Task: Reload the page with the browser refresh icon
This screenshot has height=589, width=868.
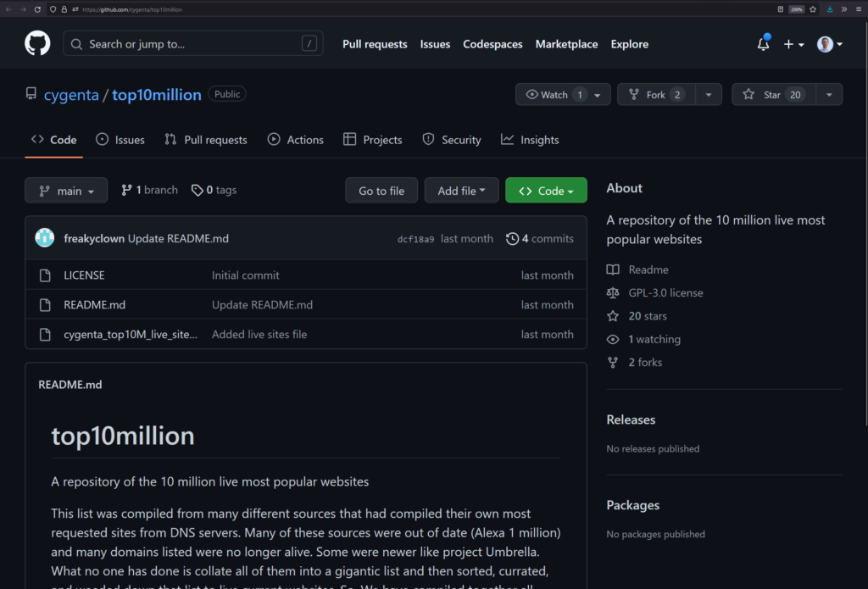Action: pos(37,9)
